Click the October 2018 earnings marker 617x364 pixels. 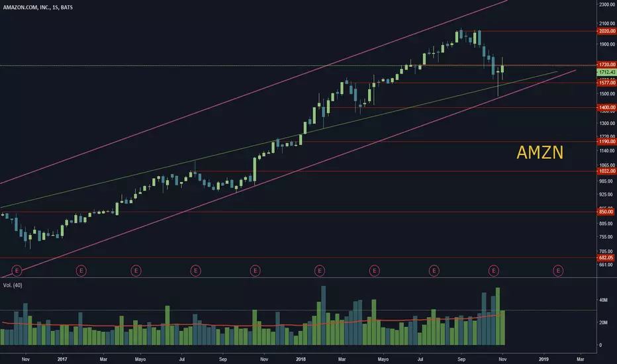(494, 270)
